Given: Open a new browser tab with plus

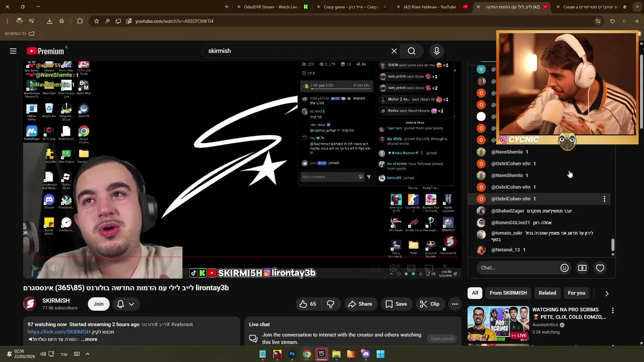Looking at the screenshot, I should (226, 7).
